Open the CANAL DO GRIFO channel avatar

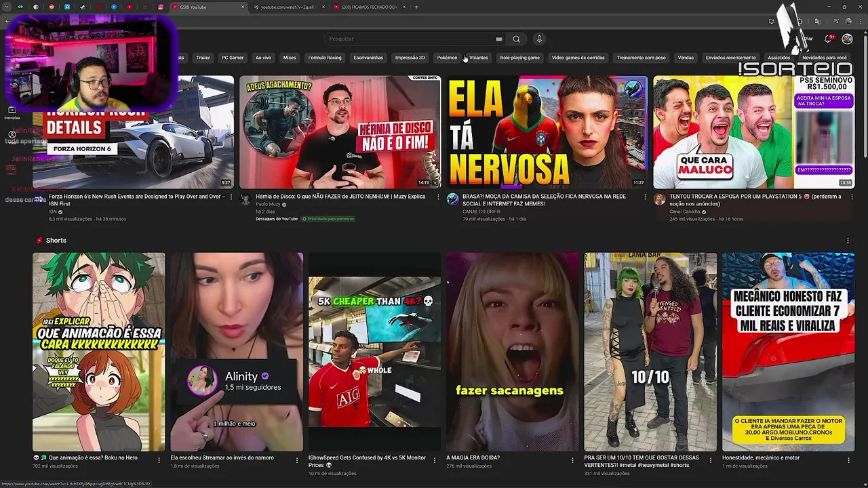point(452,199)
